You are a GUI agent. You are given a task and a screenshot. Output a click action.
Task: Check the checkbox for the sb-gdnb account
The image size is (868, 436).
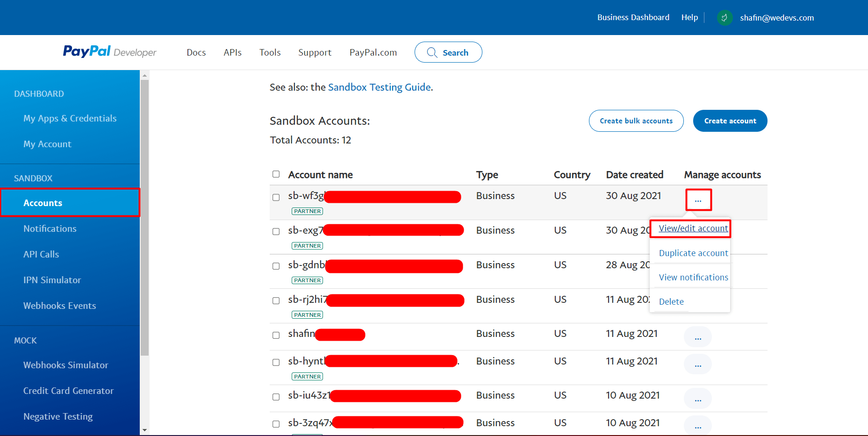tap(276, 266)
